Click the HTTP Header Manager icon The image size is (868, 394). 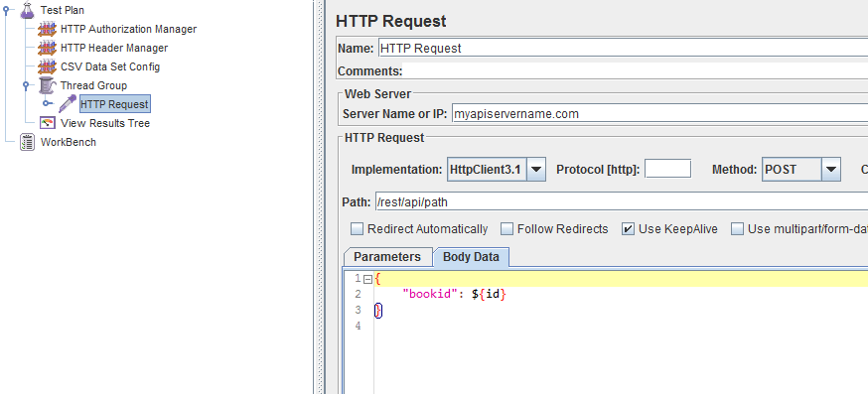click(x=47, y=48)
